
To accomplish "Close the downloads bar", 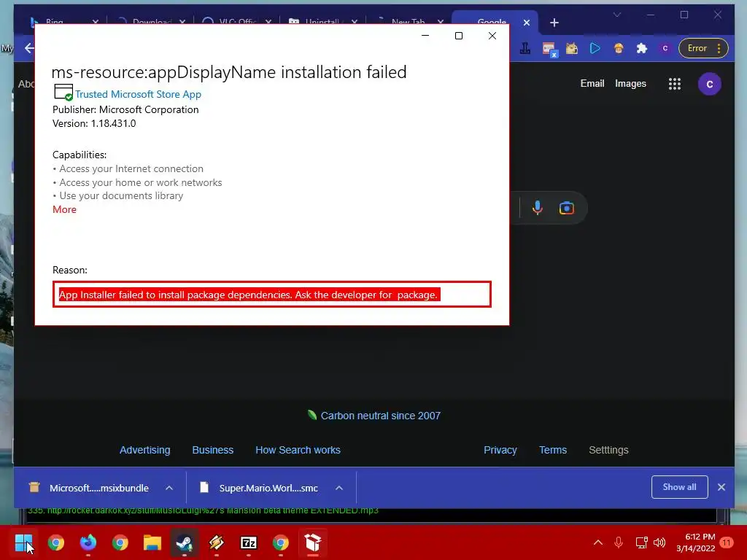I will tap(721, 487).
